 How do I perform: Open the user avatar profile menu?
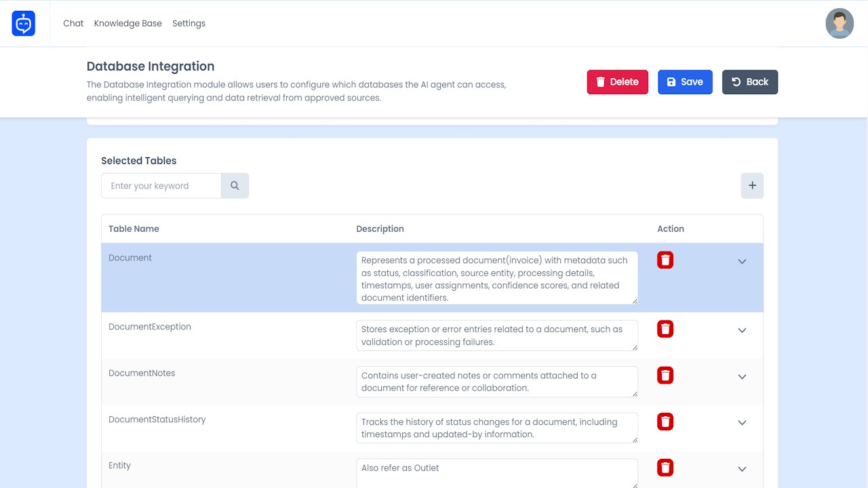coord(840,24)
